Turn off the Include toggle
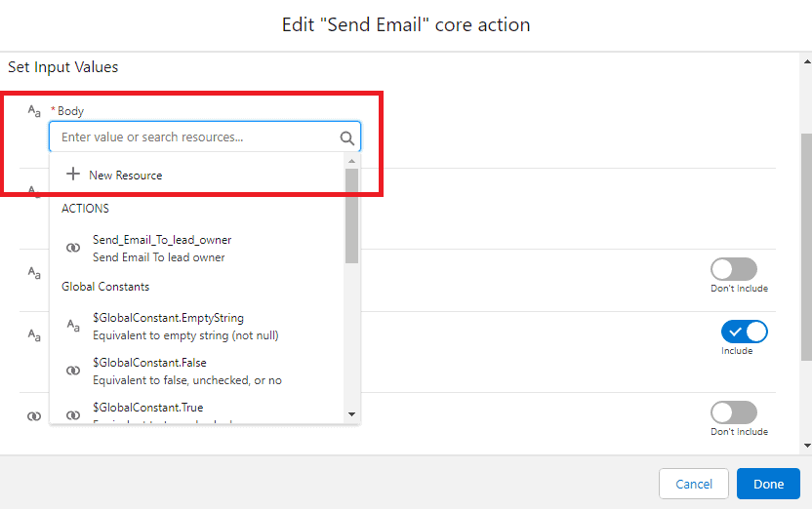812x509 pixels. point(744,332)
